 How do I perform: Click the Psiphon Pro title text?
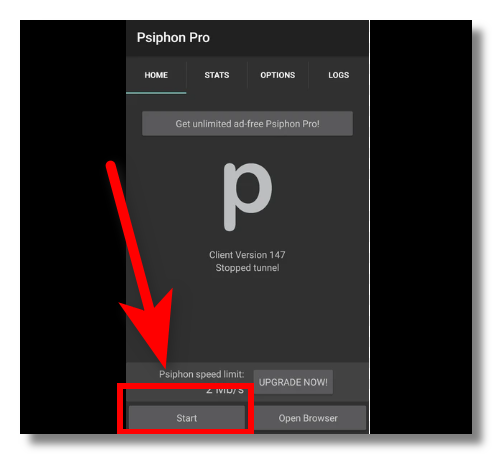[x=173, y=38]
